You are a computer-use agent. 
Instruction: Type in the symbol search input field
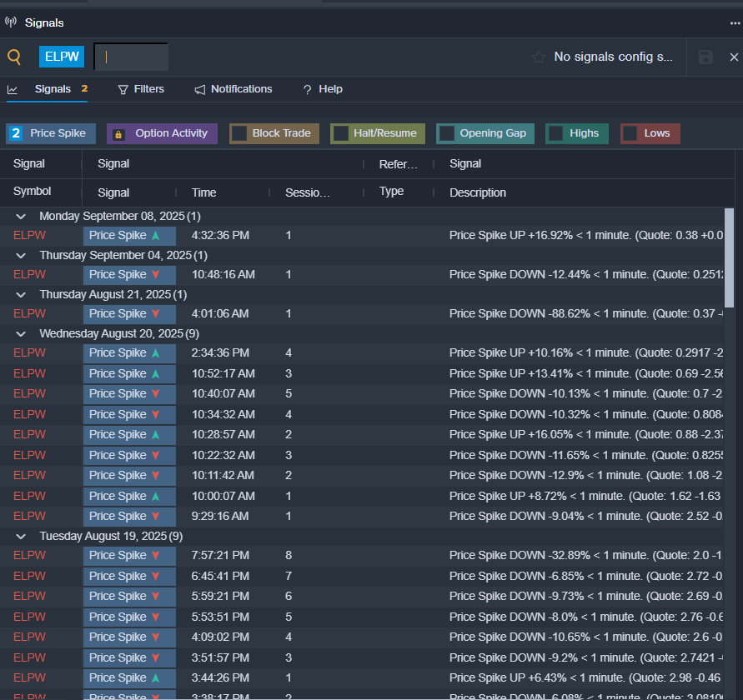(131, 57)
